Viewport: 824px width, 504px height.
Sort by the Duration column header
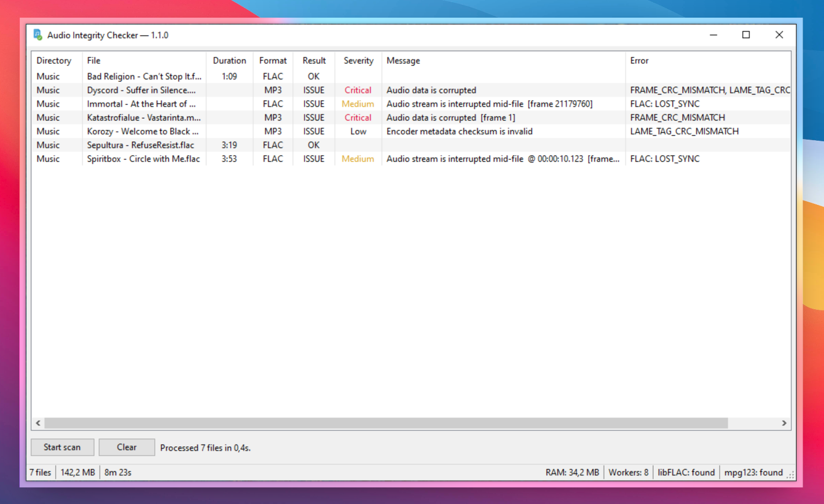[x=229, y=60]
